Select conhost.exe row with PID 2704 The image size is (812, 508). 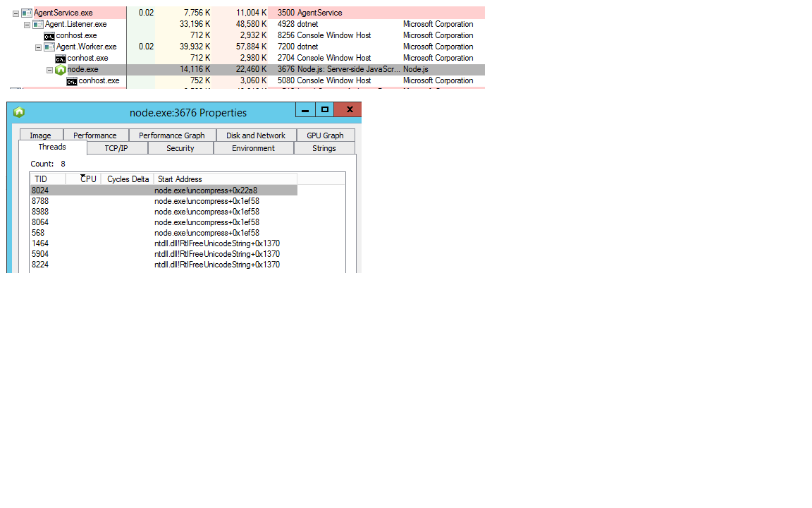pyautogui.click(x=247, y=58)
